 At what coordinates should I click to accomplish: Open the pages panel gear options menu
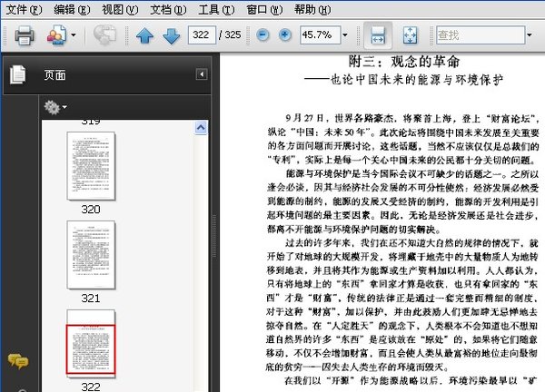coord(54,108)
